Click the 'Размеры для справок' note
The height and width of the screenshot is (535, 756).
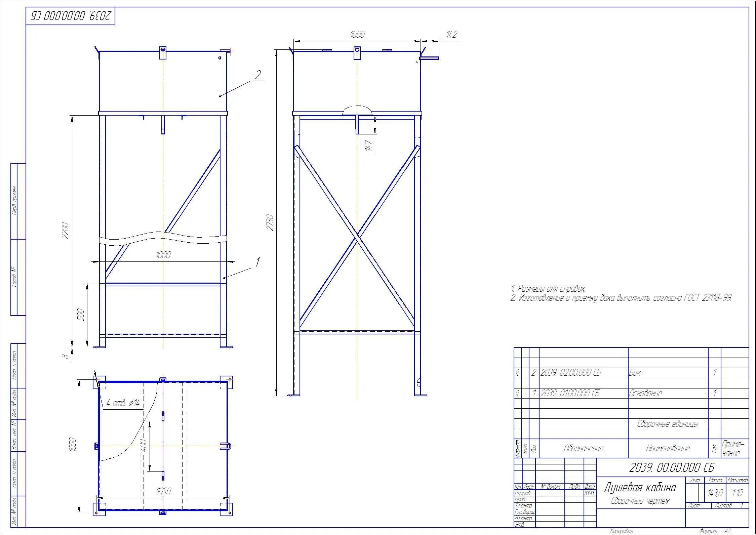548,288
